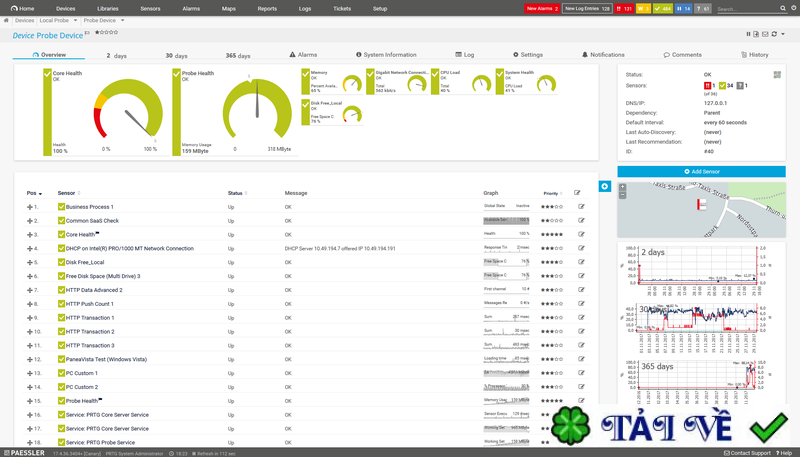Open the Log tab

coord(465,55)
